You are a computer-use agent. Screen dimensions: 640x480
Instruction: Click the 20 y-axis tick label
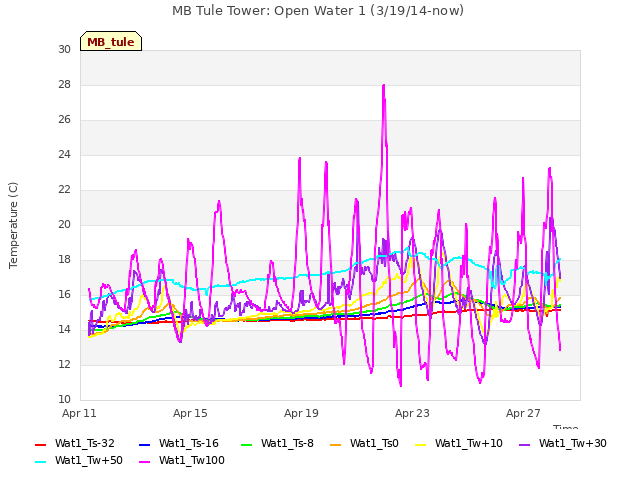(x=64, y=224)
